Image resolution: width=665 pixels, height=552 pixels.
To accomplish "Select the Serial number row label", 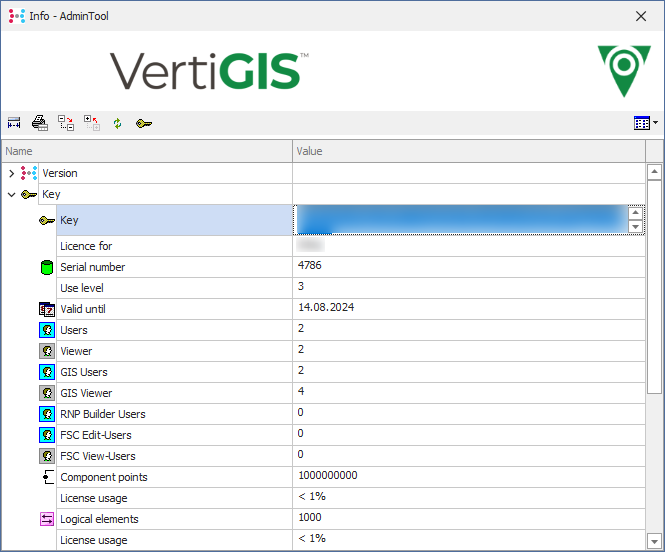I will click(92, 267).
